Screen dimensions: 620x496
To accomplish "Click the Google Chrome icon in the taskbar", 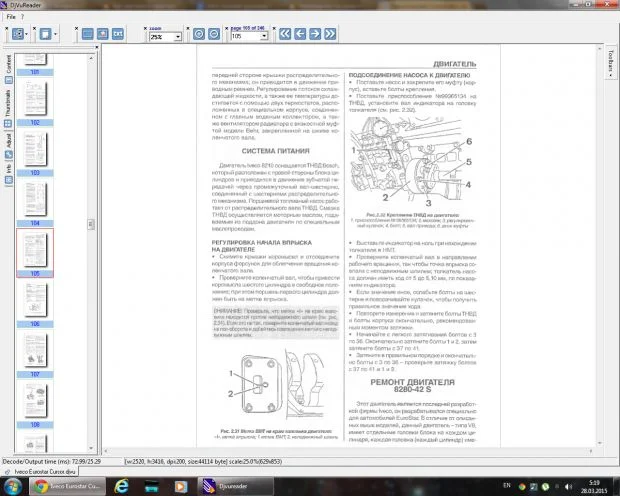I will 42,485.
